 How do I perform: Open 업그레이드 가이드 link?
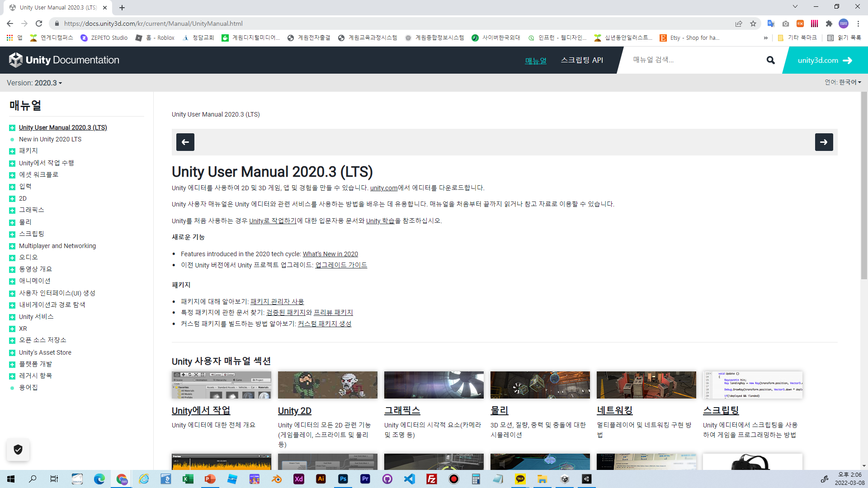pyautogui.click(x=341, y=265)
